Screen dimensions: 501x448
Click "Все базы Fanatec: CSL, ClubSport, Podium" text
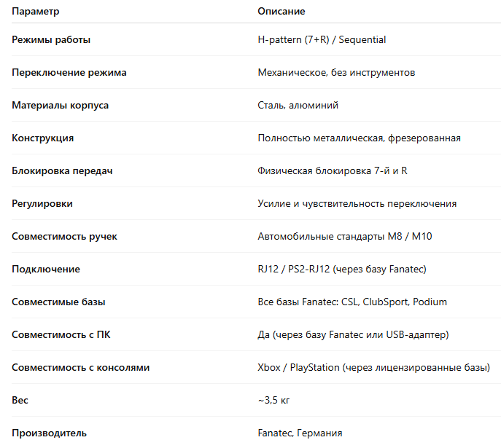pyautogui.click(x=352, y=302)
